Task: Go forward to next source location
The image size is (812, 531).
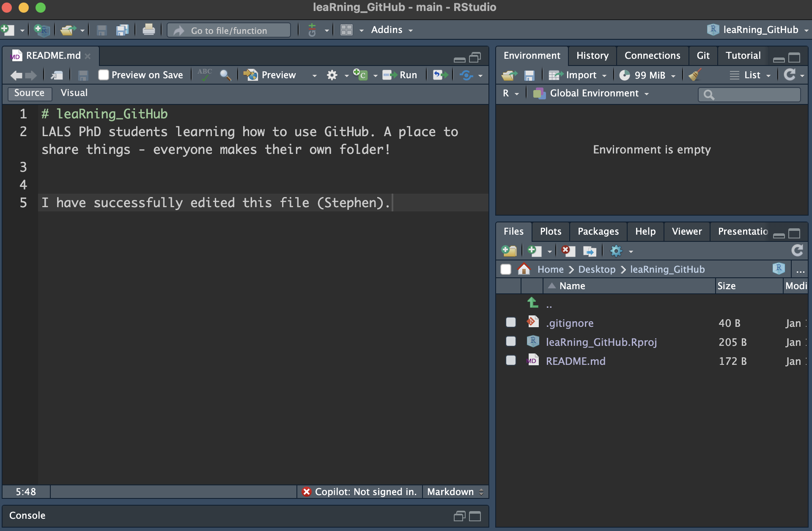Action: (x=31, y=75)
